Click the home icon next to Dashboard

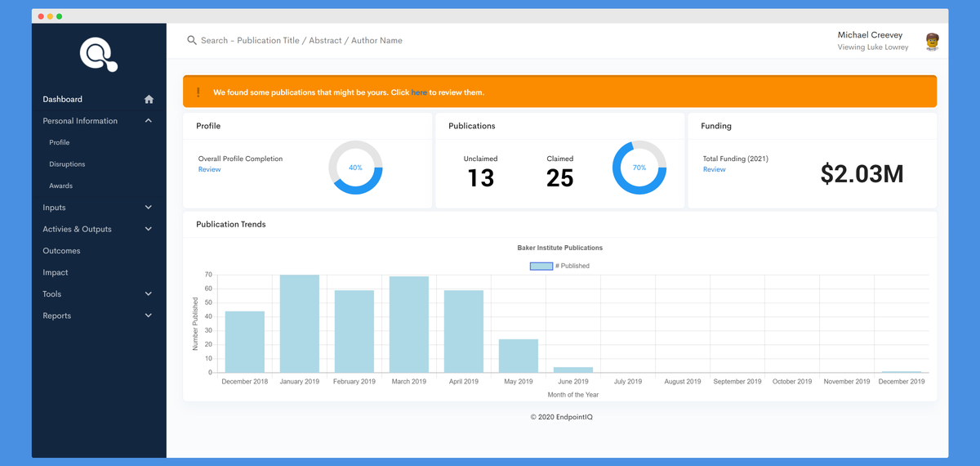(x=149, y=99)
